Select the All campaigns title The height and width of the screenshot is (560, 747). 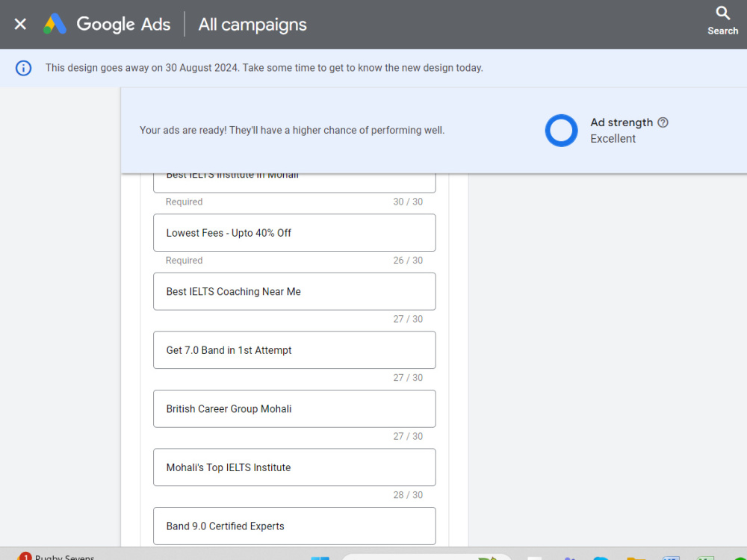coord(252,25)
